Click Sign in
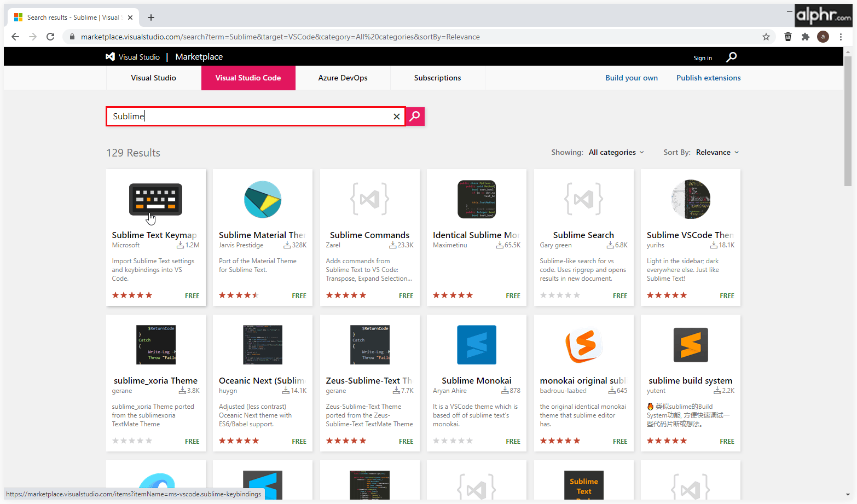 coord(703,58)
